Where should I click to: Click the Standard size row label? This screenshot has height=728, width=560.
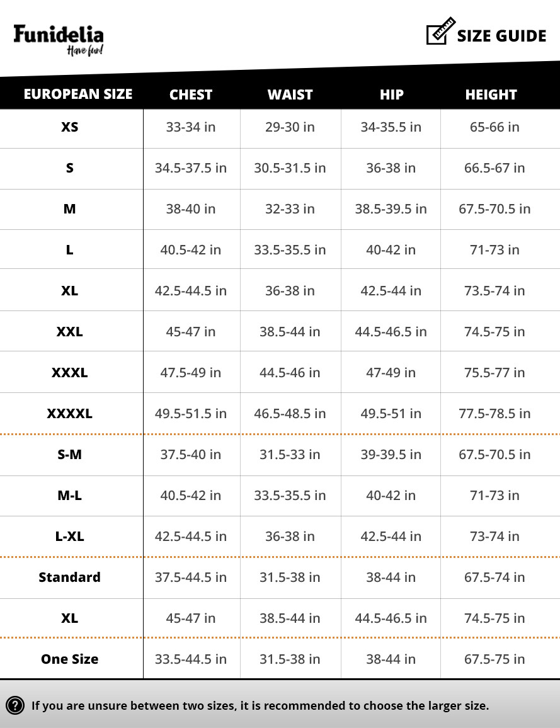(70, 577)
